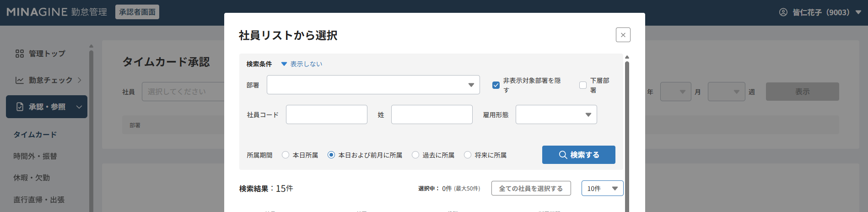Click the magnifier icon on 検索する button

[x=563, y=155]
